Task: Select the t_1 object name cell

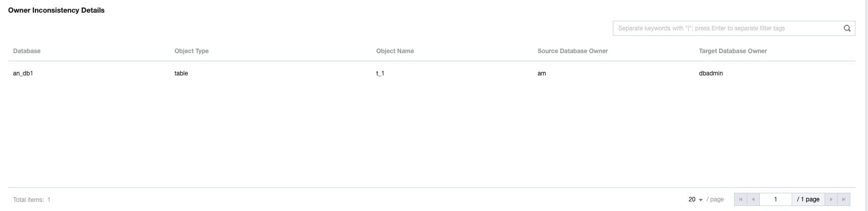Action: pos(380,73)
